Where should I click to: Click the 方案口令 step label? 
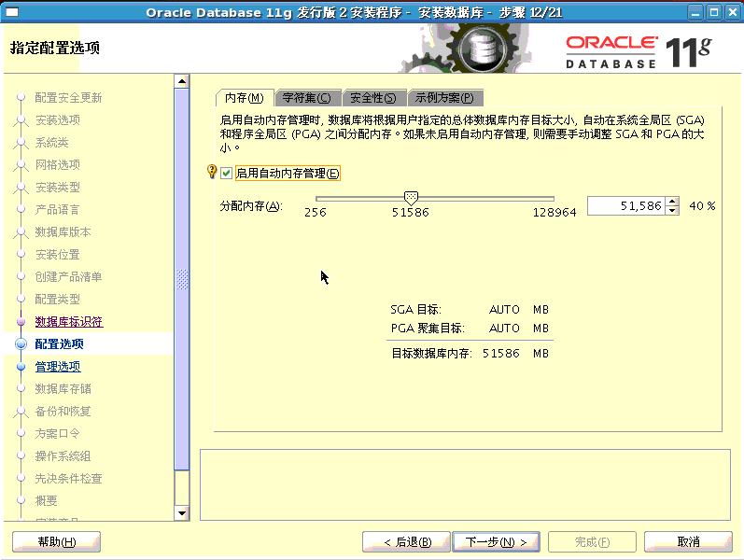tap(58, 434)
